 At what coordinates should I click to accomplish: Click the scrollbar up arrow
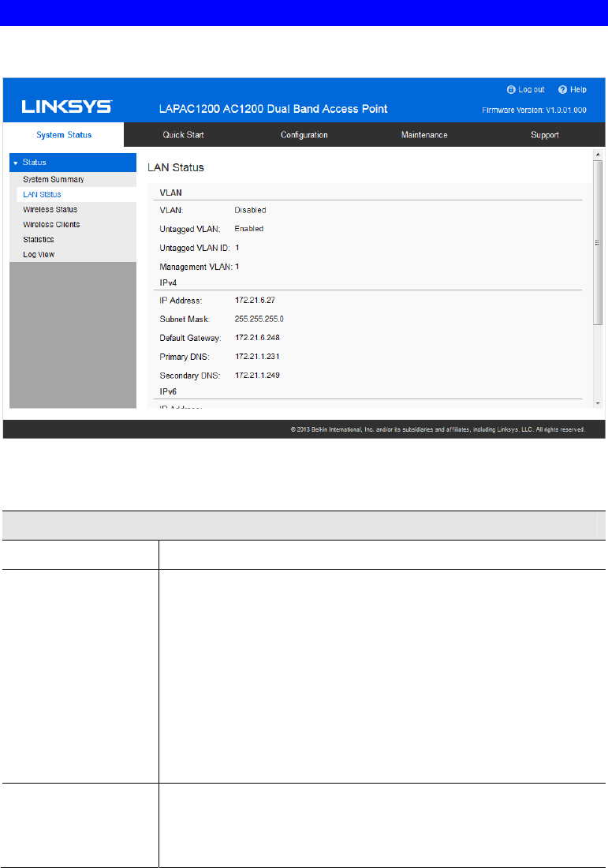point(598,155)
